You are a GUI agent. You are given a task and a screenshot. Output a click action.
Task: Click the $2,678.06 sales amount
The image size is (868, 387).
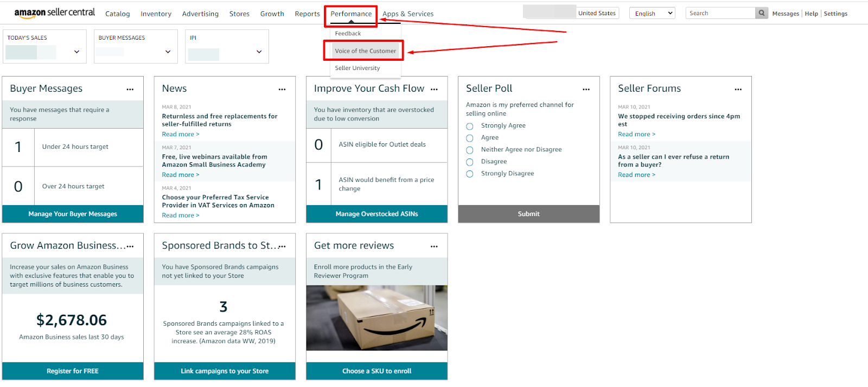(x=72, y=320)
